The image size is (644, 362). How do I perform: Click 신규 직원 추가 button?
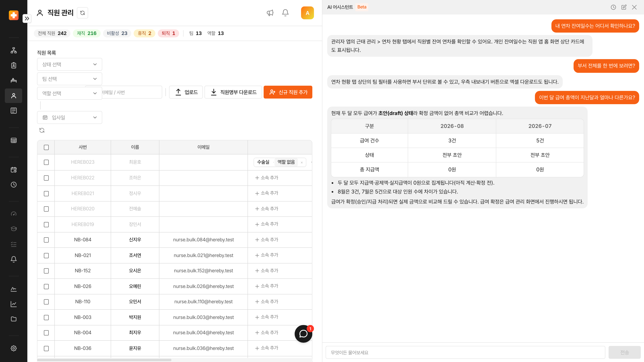288,92
